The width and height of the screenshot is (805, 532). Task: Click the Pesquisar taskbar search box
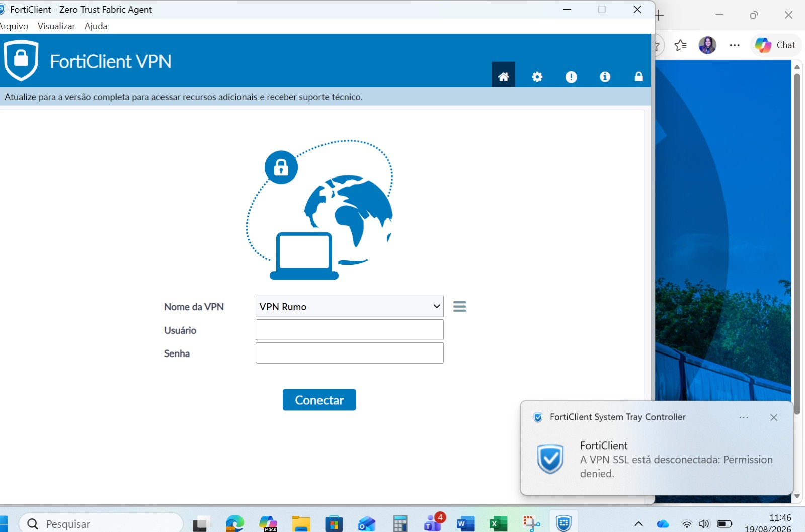tap(101, 524)
